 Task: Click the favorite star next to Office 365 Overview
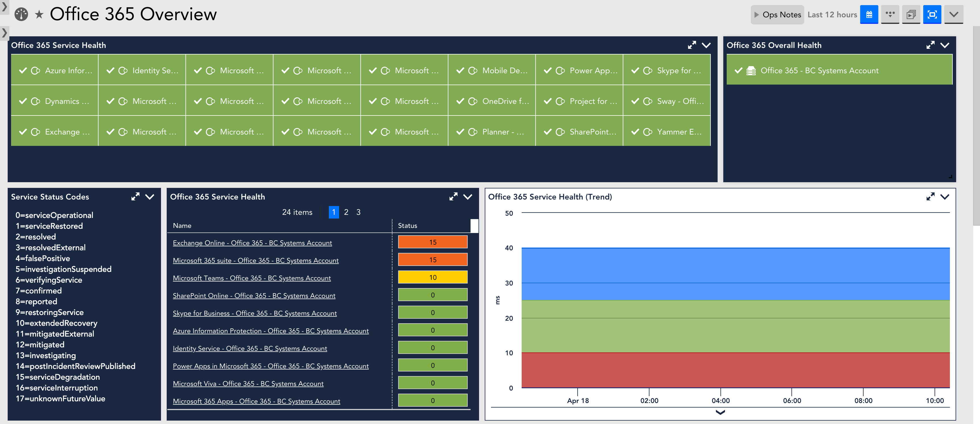point(39,14)
